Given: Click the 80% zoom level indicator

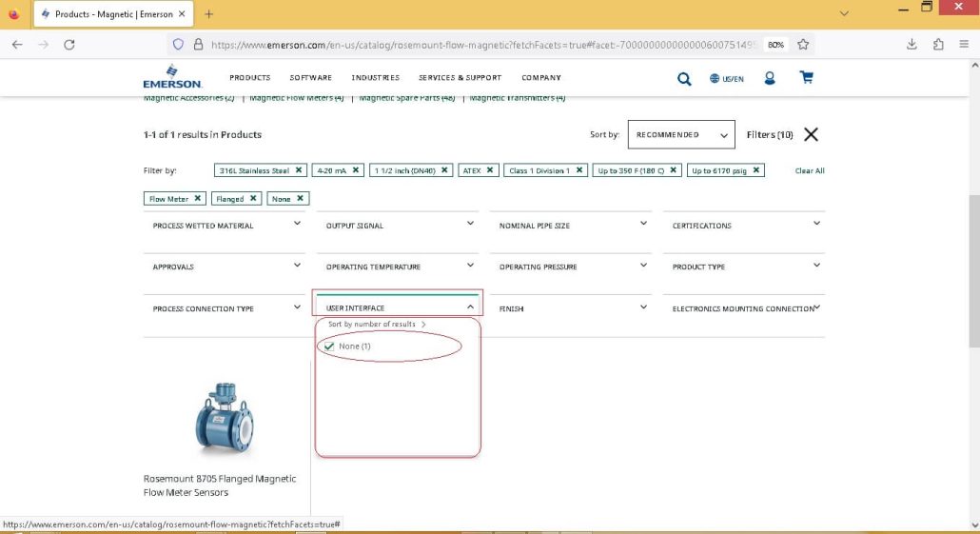Looking at the screenshot, I should coord(775,45).
